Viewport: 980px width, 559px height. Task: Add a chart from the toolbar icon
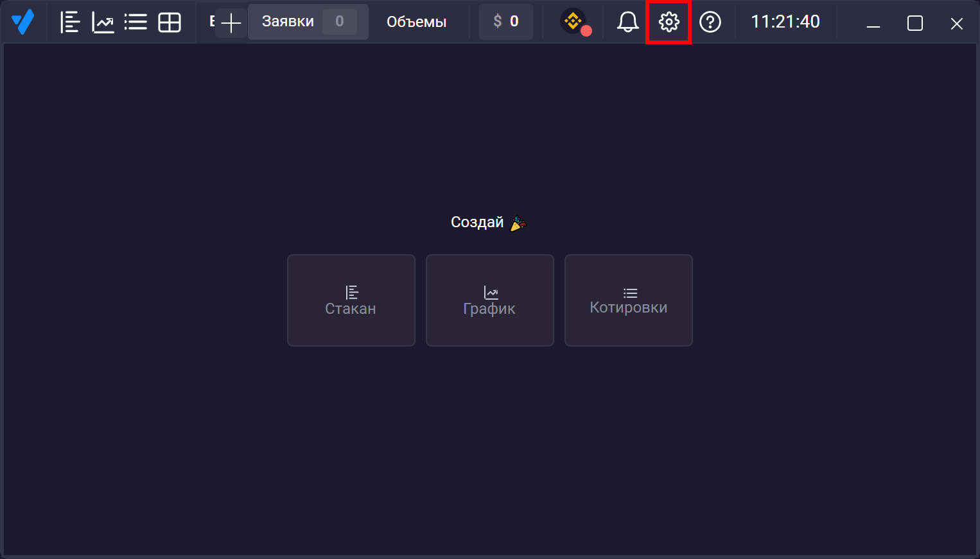point(103,22)
